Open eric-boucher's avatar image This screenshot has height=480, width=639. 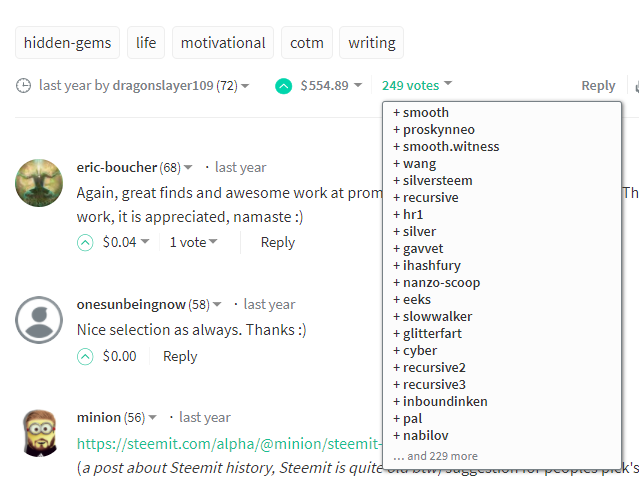[x=40, y=183]
